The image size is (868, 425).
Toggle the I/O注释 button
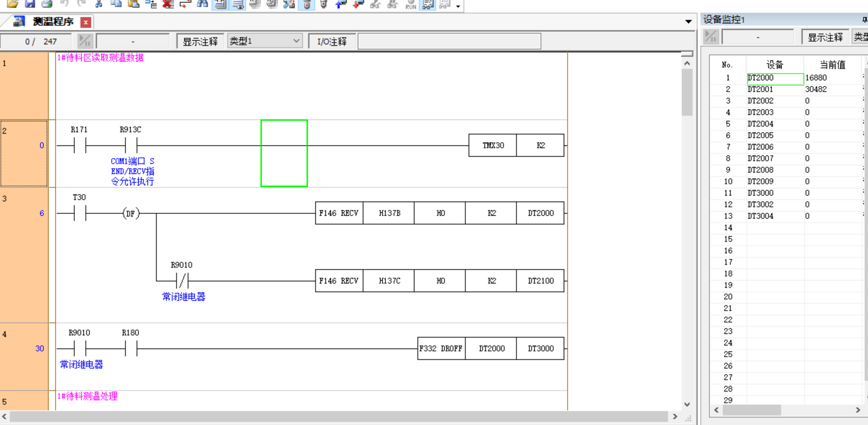[332, 42]
